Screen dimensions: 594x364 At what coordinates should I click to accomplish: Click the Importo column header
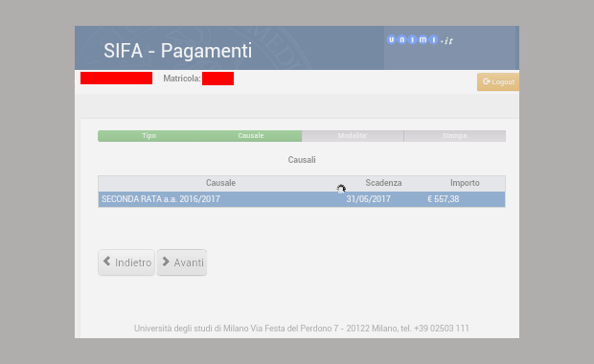[x=465, y=183]
